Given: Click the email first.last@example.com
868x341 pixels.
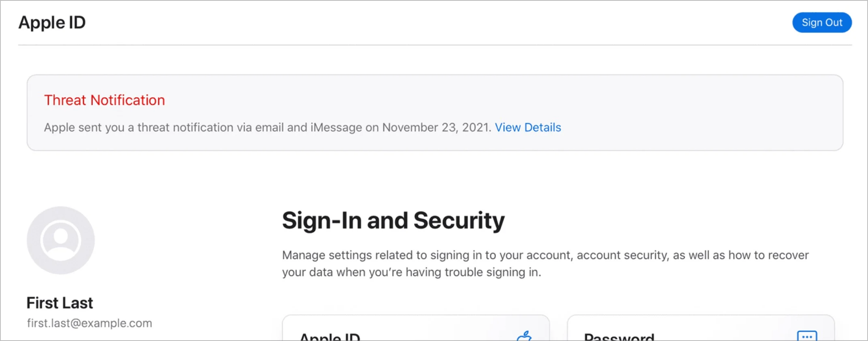Looking at the screenshot, I should 90,323.
